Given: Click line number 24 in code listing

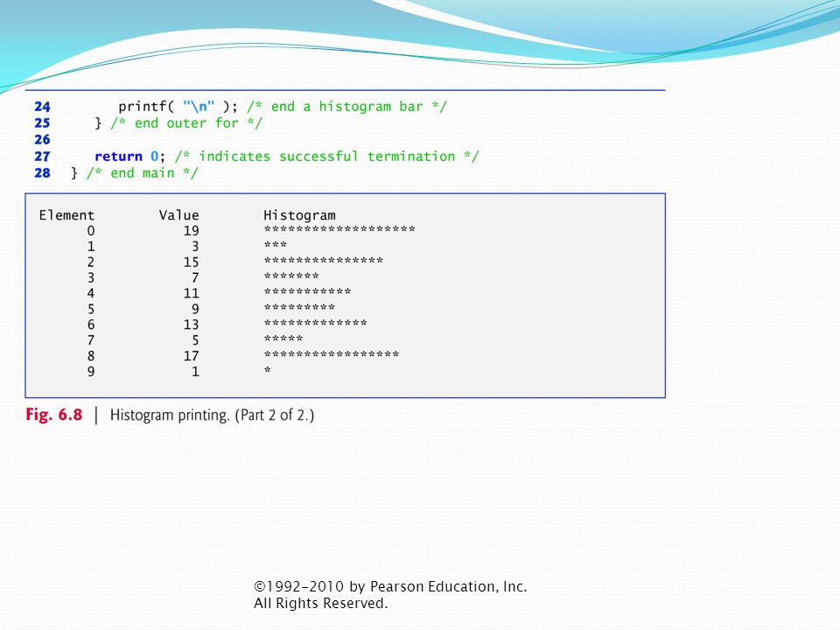Looking at the screenshot, I should point(42,107).
